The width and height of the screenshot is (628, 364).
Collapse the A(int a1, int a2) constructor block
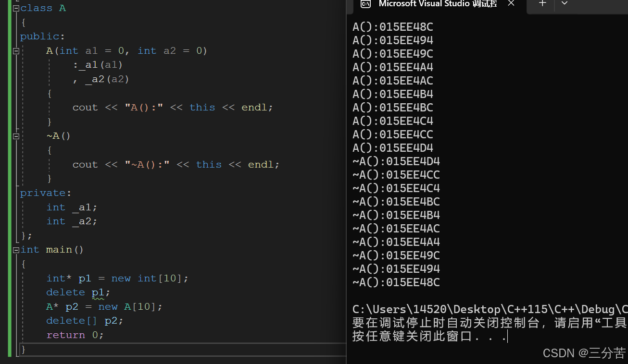(x=16, y=51)
